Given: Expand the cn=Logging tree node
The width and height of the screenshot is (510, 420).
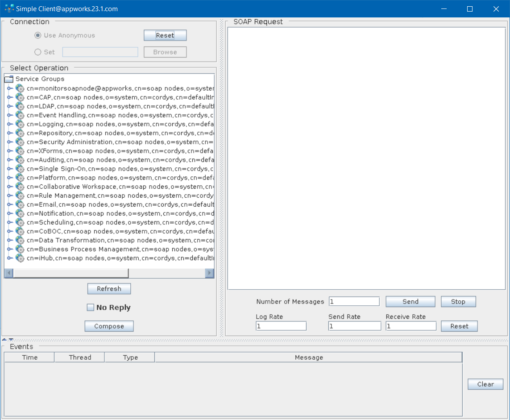Looking at the screenshot, I should pyautogui.click(x=10, y=124).
